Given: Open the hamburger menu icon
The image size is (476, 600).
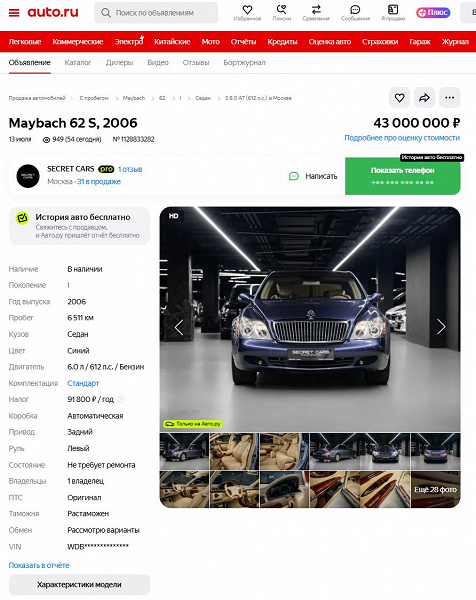Looking at the screenshot, I should [x=14, y=13].
